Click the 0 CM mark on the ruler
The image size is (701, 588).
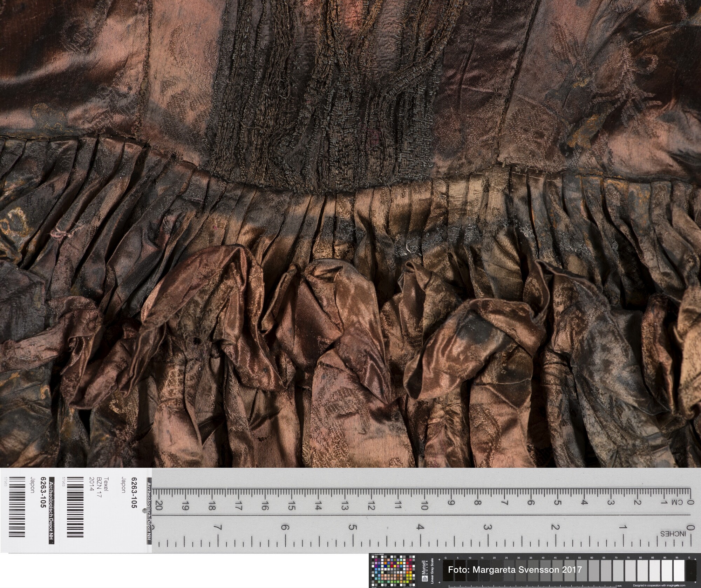pyautogui.click(x=690, y=502)
